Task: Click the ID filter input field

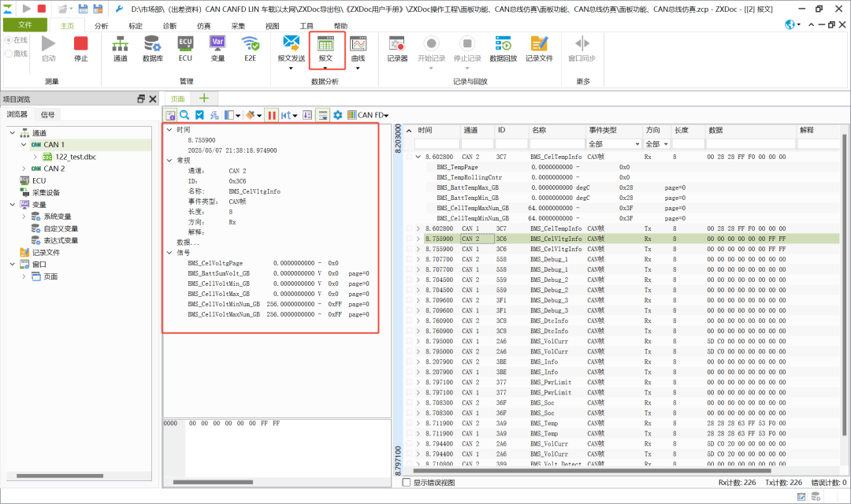Action: (511, 144)
